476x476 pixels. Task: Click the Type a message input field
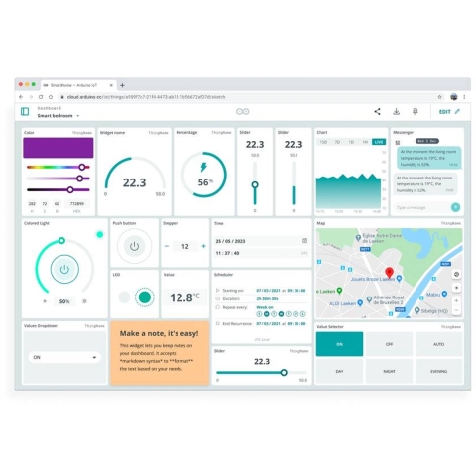[421, 207]
